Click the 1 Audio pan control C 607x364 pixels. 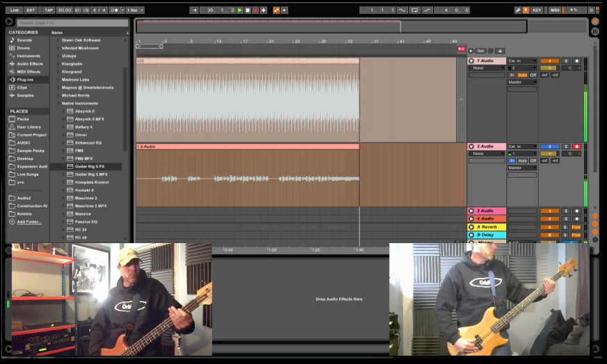tap(572, 68)
